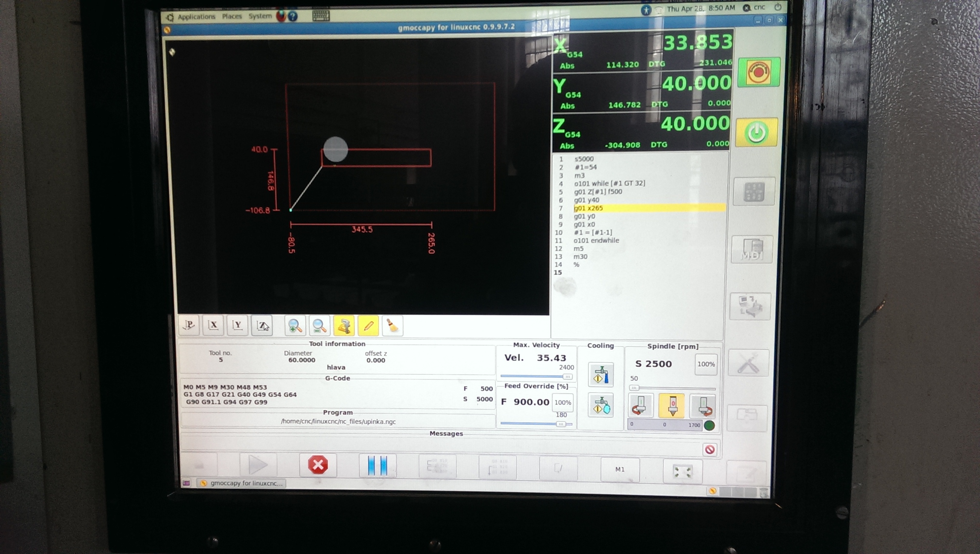980x554 pixels.
Task: Switch preview to X axis view
Action: [213, 325]
